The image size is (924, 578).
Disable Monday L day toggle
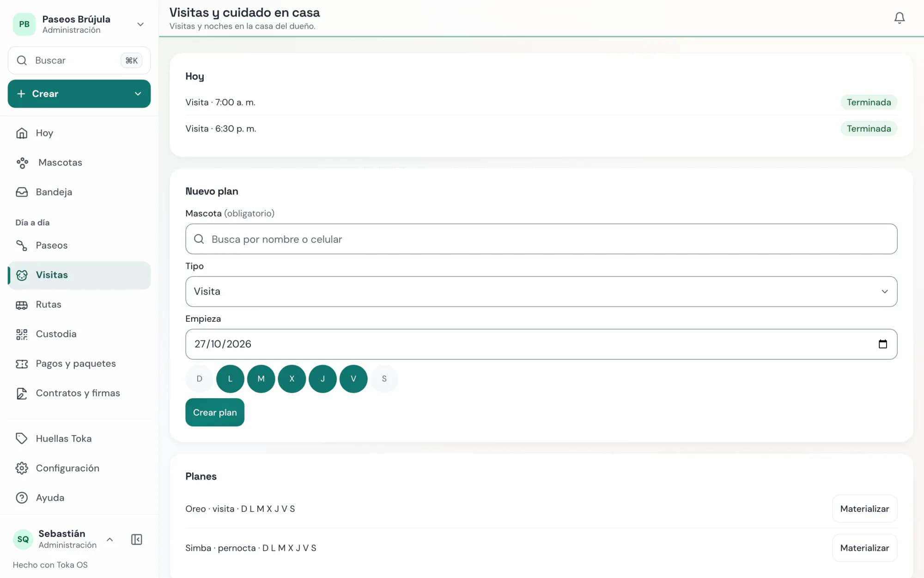click(230, 379)
